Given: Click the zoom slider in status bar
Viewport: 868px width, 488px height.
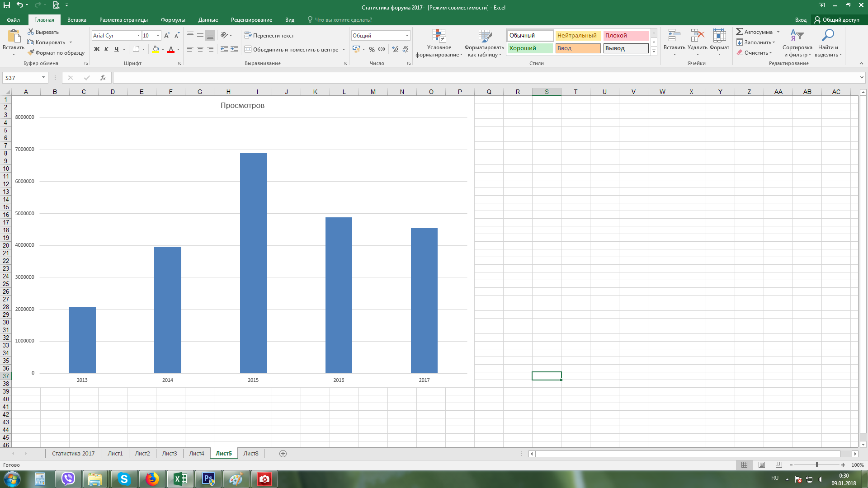Looking at the screenshot, I should [x=816, y=465].
